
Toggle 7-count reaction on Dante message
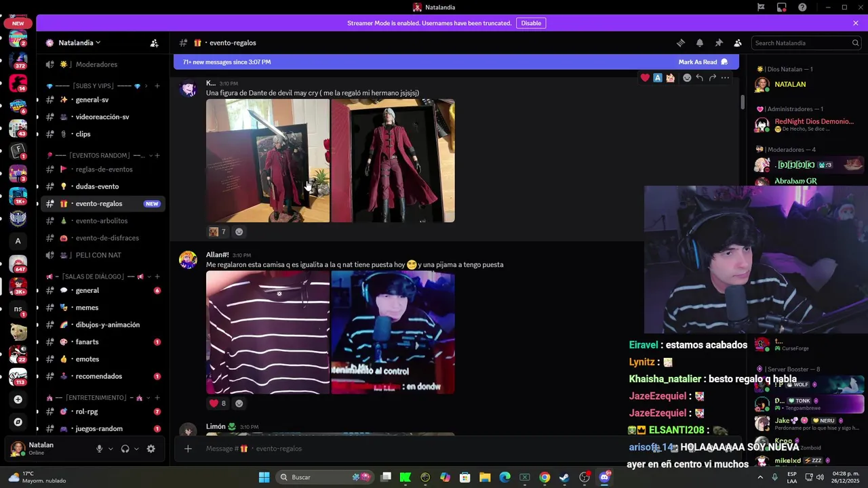point(218,232)
